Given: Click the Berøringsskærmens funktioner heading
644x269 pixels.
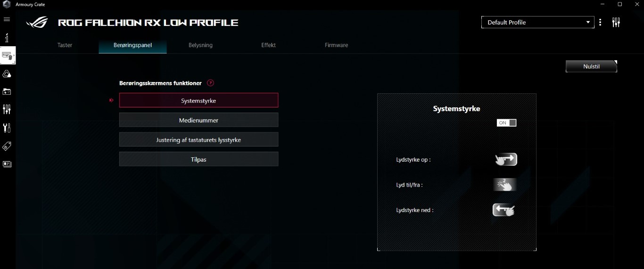Looking at the screenshot, I should click(160, 83).
